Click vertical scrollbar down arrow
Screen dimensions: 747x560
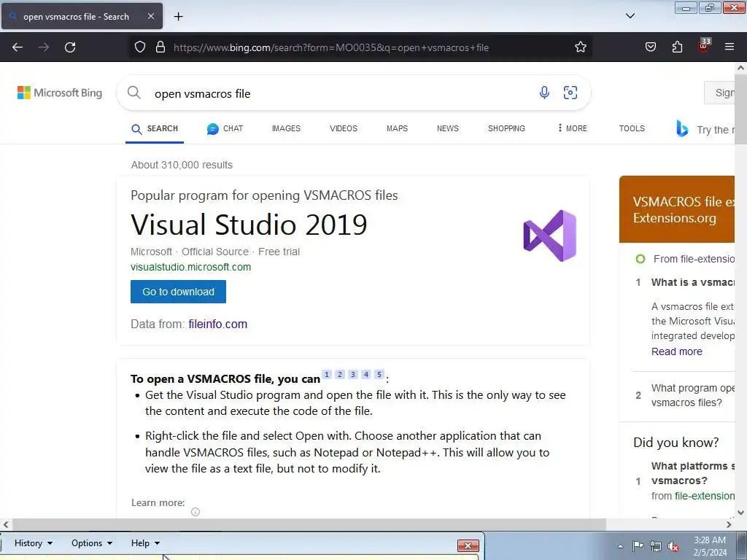pos(741,513)
